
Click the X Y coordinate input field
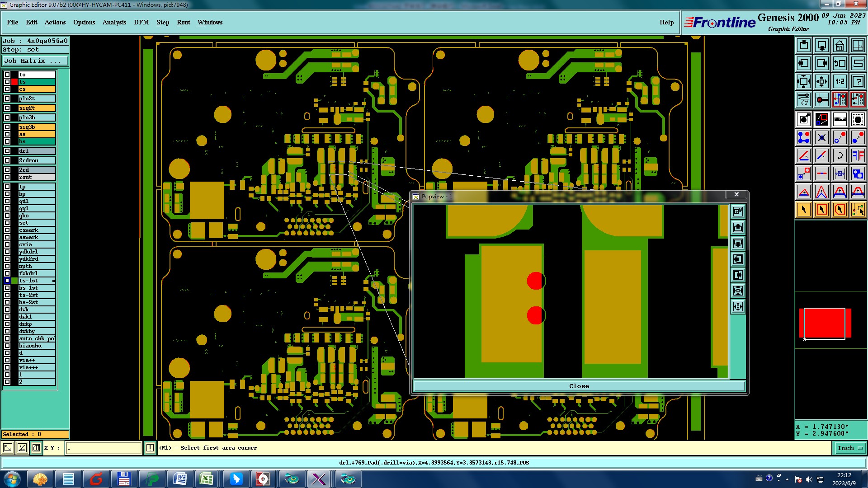coord(104,448)
